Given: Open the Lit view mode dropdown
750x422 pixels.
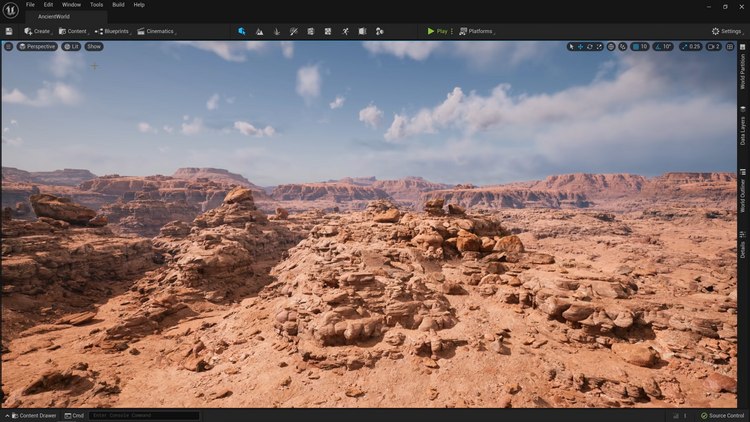Looking at the screenshot, I should [72, 46].
